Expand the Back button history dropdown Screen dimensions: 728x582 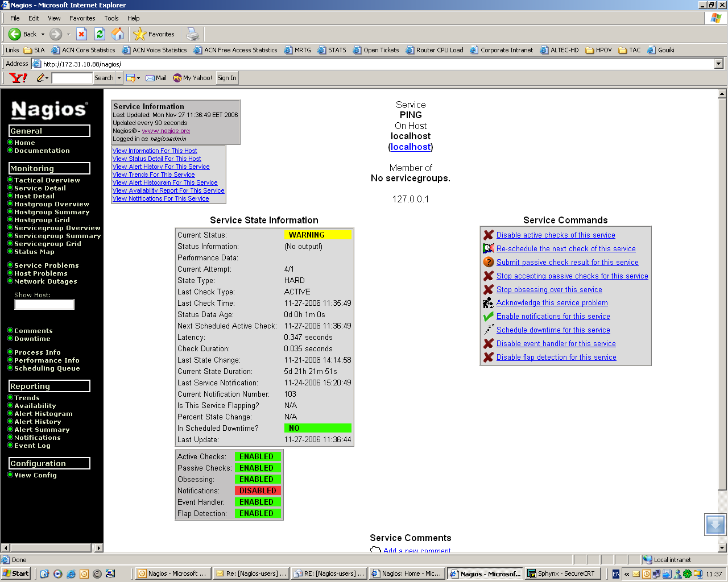[x=43, y=34]
